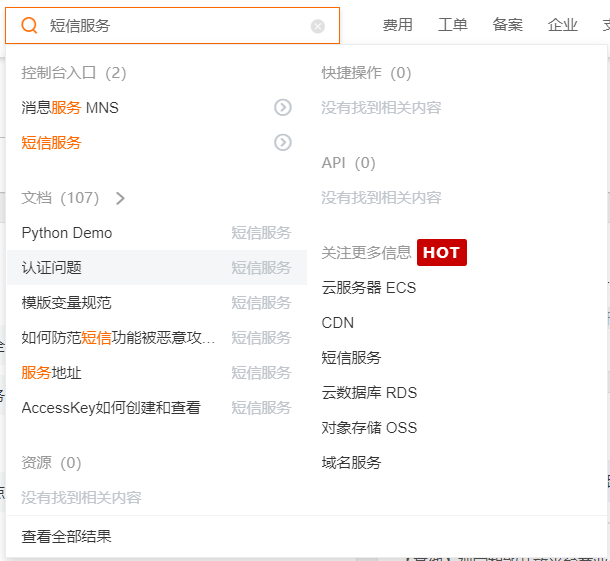610x561 pixels.
Task: Clear the search box text
Action: [x=317, y=26]
